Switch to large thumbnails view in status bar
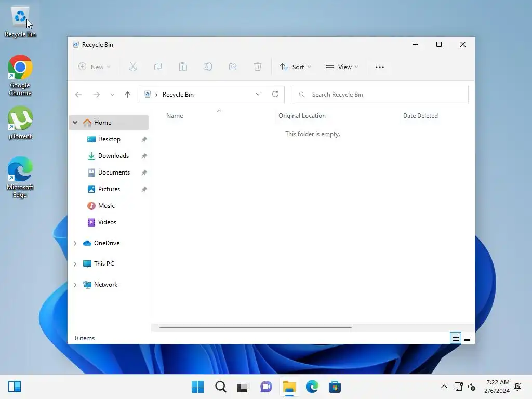 click(x=467, y=338)
